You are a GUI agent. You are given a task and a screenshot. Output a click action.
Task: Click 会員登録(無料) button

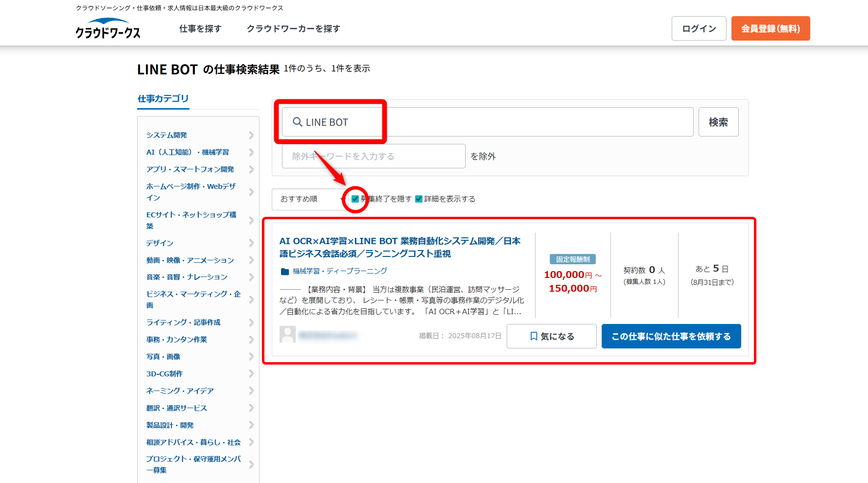tap(771, 28)
